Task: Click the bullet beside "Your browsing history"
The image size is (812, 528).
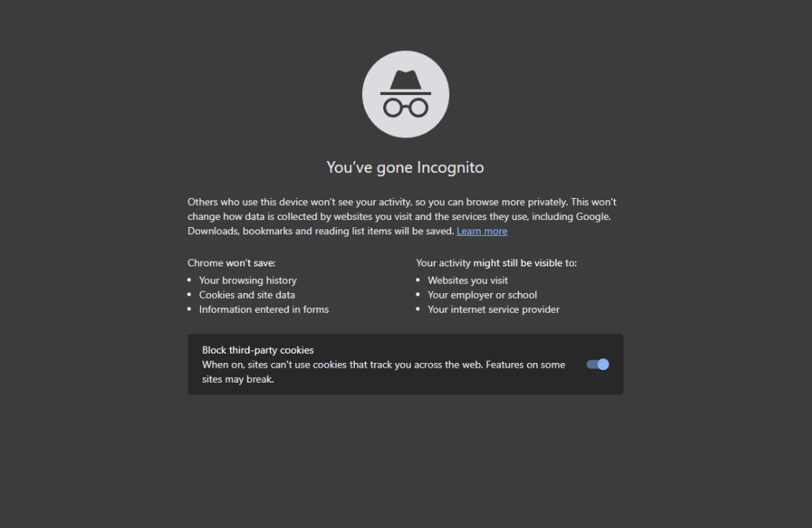Action: click(189, 280)
